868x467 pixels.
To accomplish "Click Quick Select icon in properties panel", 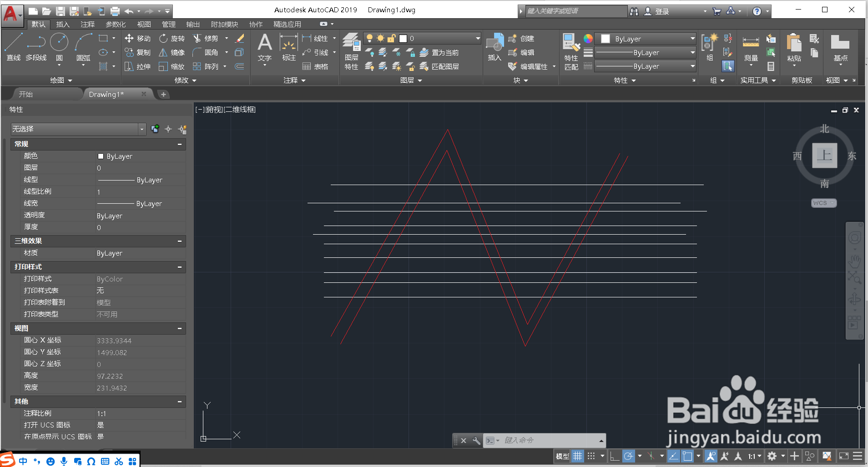I will 182,129.
